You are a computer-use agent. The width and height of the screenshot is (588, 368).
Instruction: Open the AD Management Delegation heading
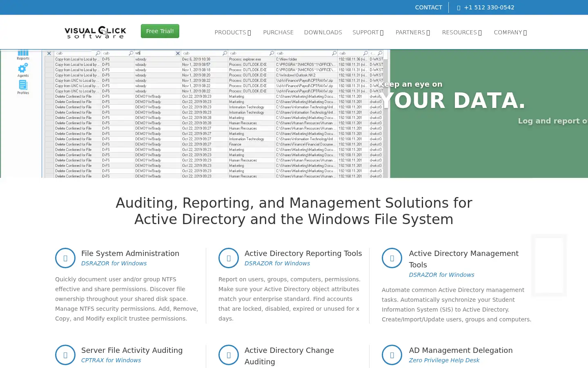point(461,350)
